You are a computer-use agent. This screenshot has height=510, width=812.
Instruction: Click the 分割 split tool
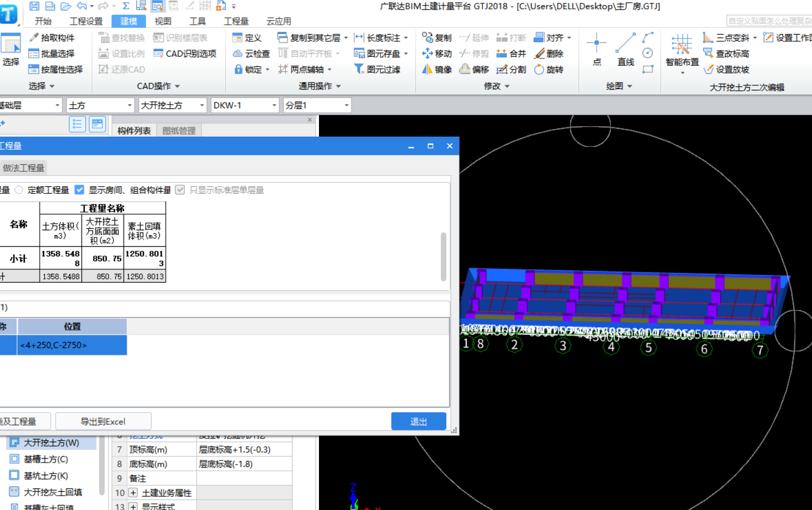(511, 69)
